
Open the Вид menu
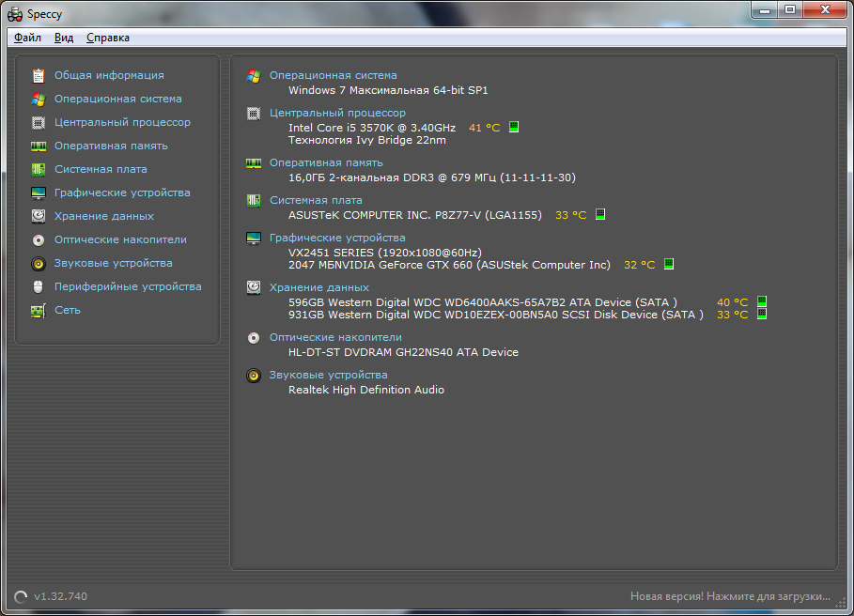click(x=64, y=38)
